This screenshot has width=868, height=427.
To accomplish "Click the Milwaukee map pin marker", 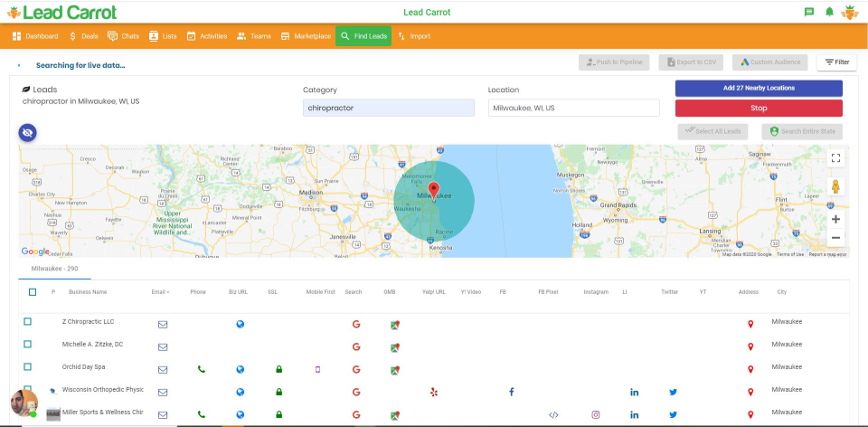I will point(434,190).
